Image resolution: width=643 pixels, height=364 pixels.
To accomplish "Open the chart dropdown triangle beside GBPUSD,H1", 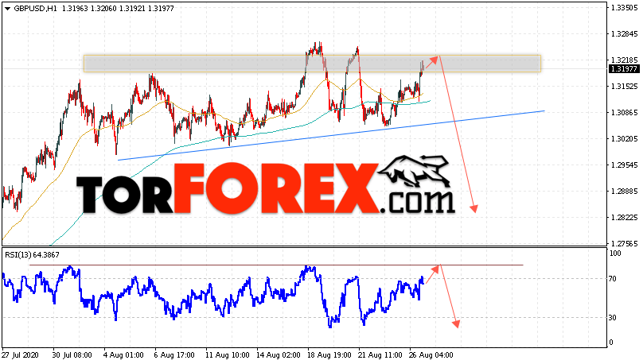I will 7,9.
